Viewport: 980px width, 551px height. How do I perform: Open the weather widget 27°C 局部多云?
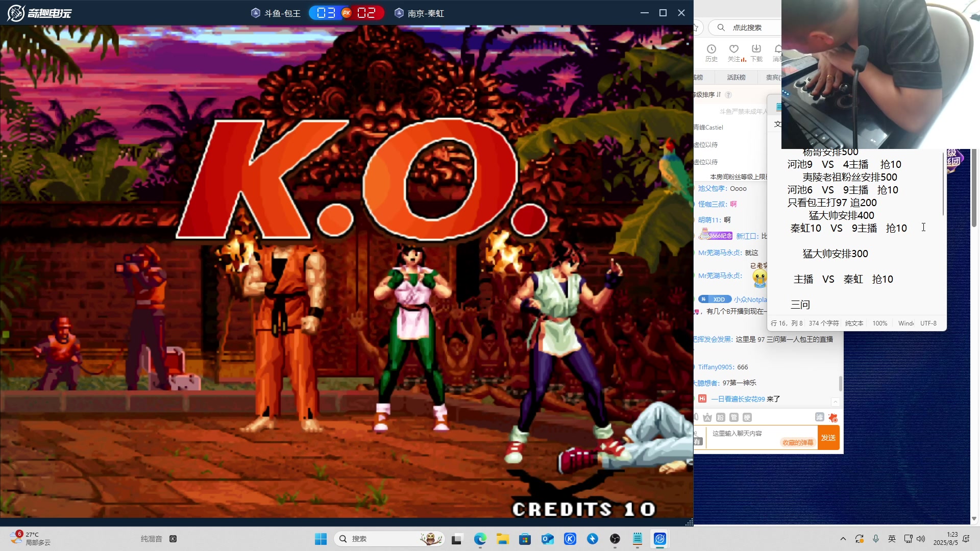(x=31, y=539)
